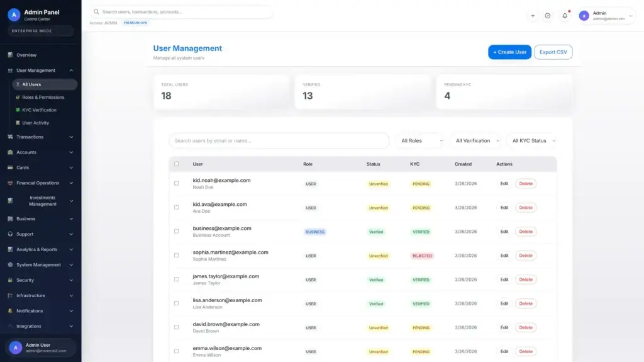644x362 pixels.
Task: Open the All KYC Status dropdown
Action: (x=532, y=140)
